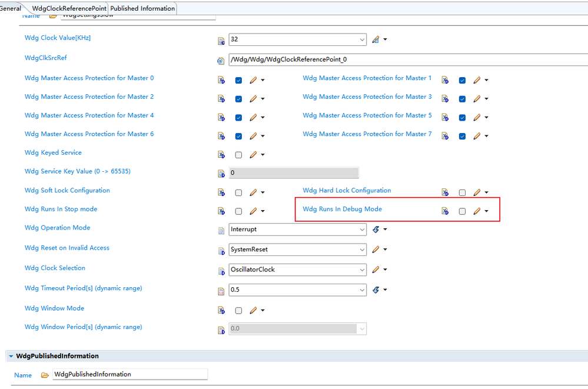Click reference icon beside WdgClkSrcRef path

click(x=221, y=61)
